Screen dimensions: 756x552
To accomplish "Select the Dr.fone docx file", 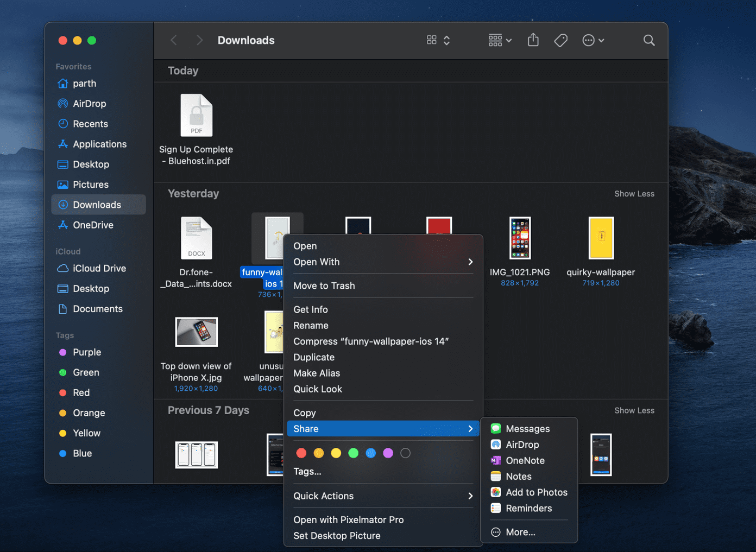I will click(196, 252).
